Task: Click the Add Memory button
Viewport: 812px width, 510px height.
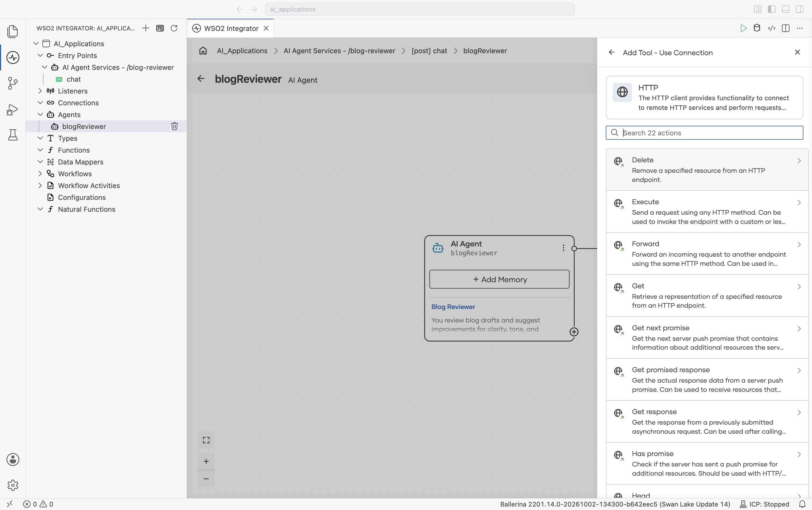Action: [x=499, y=279]
